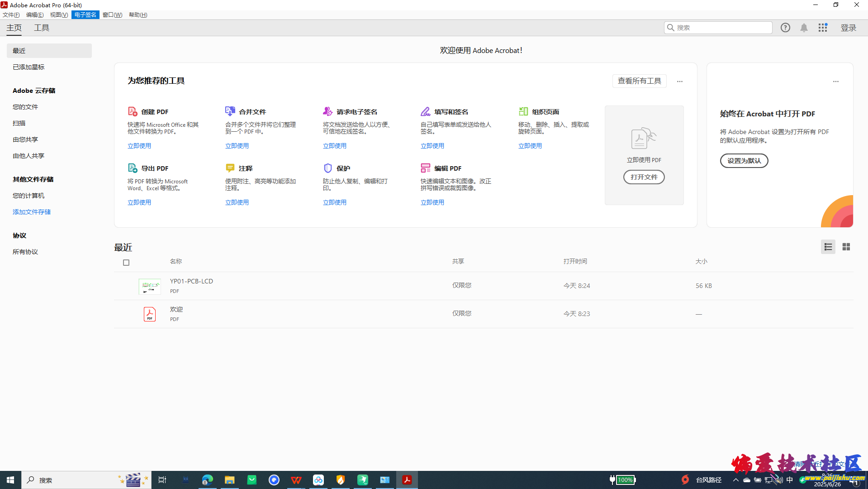Click the Combine Files (合并文件) icon
868x489 pixels.
click(230, 111)
